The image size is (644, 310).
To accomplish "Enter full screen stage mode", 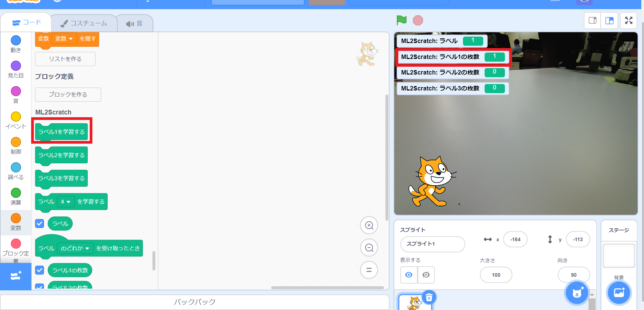I will [x=629, y=21].
